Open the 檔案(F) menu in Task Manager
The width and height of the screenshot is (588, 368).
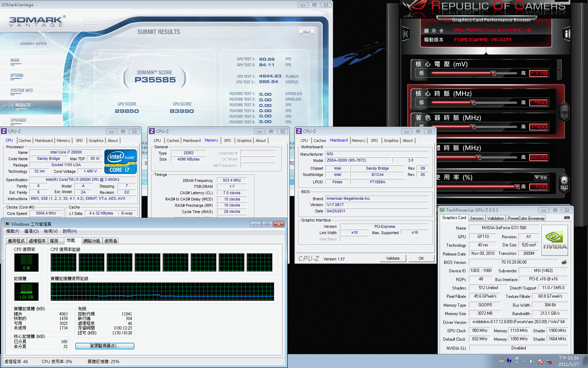(x=13, y=231)
